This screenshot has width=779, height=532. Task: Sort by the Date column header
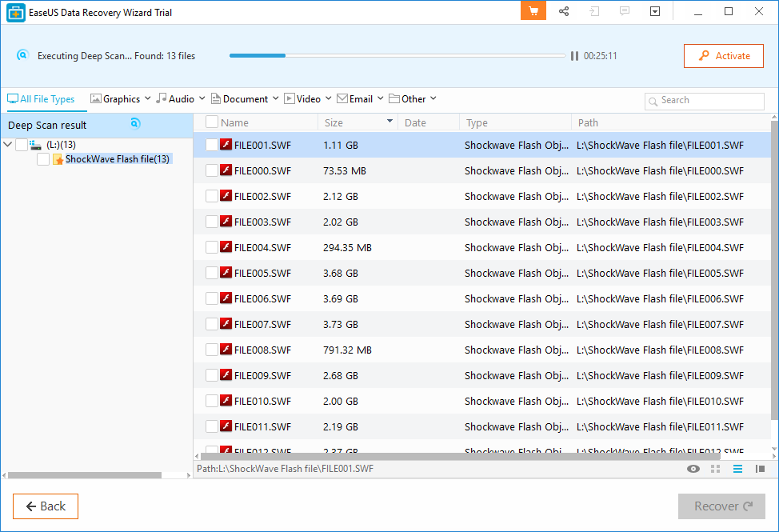[x=415, y=122]
